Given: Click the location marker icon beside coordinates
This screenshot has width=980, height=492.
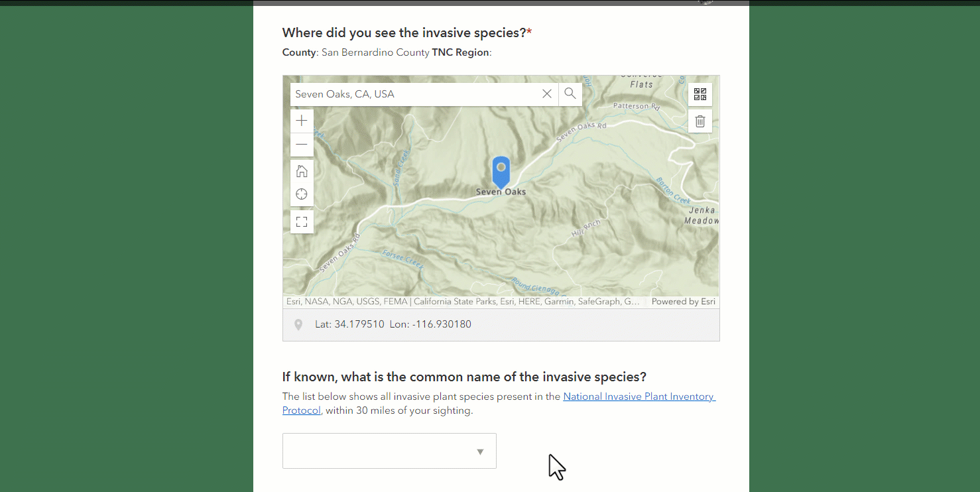Looking at the screenshot, I should [298, 325].
